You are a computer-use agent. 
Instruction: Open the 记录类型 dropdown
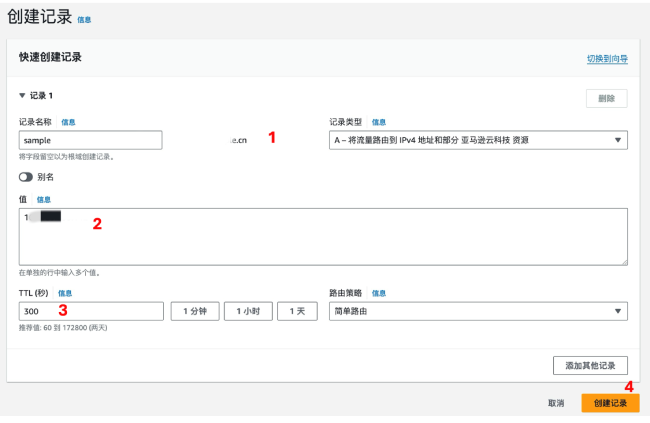[x=478, y=141]
